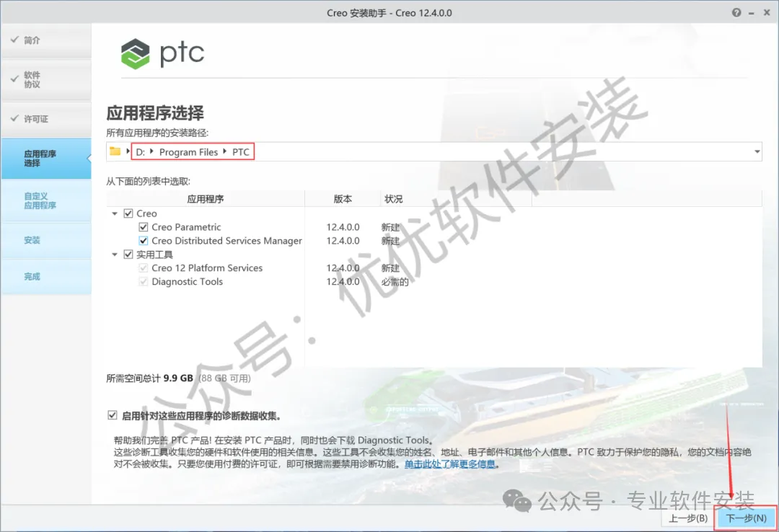Open the 安装 step
The height and width of the screenshot is (532, 779).
click(46, 241)
